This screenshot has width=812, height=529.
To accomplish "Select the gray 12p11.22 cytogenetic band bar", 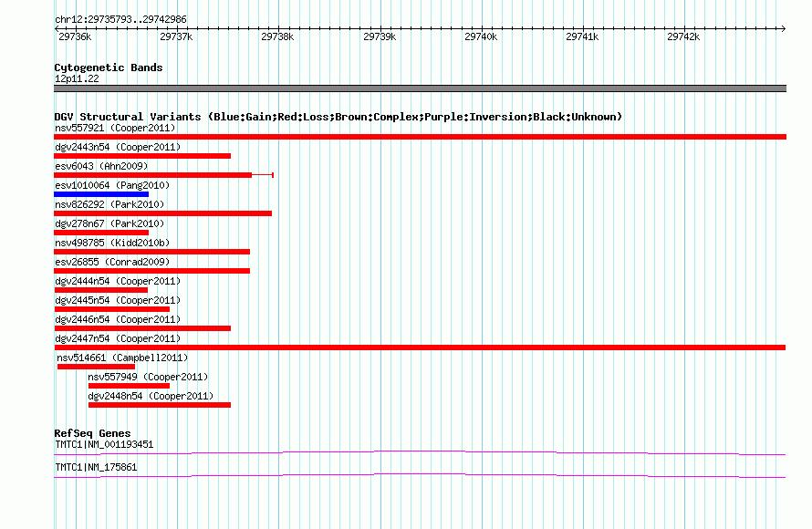I will [x=420, y=88].
